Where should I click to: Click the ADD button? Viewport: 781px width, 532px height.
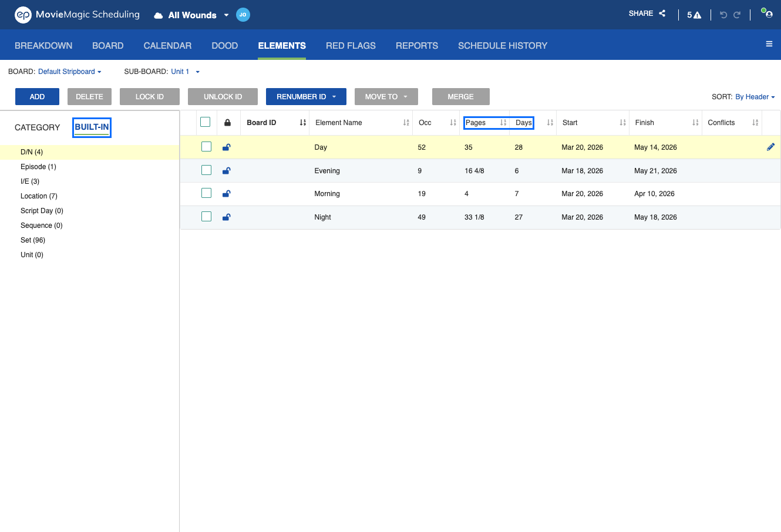pyautogui.click(x=37, y=96)
